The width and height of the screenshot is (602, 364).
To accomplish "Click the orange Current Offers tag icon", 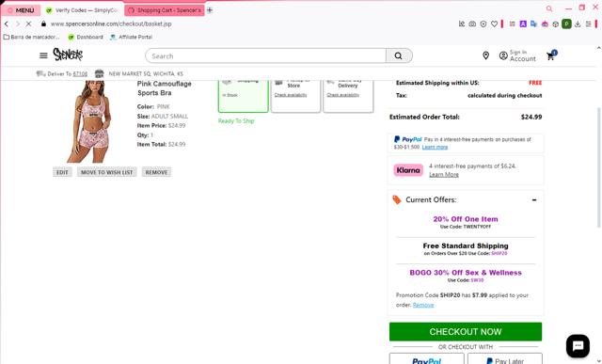I will 397,199.
